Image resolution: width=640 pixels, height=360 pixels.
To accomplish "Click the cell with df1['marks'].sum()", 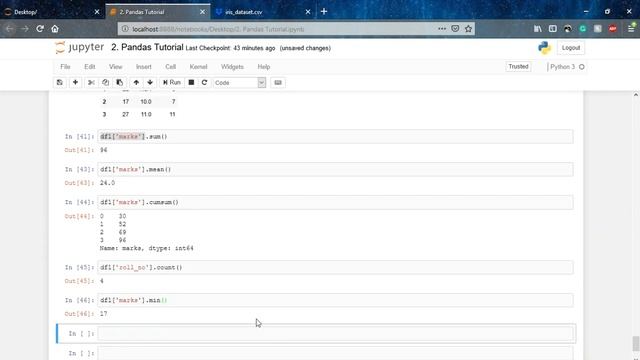I will point(335,137).
